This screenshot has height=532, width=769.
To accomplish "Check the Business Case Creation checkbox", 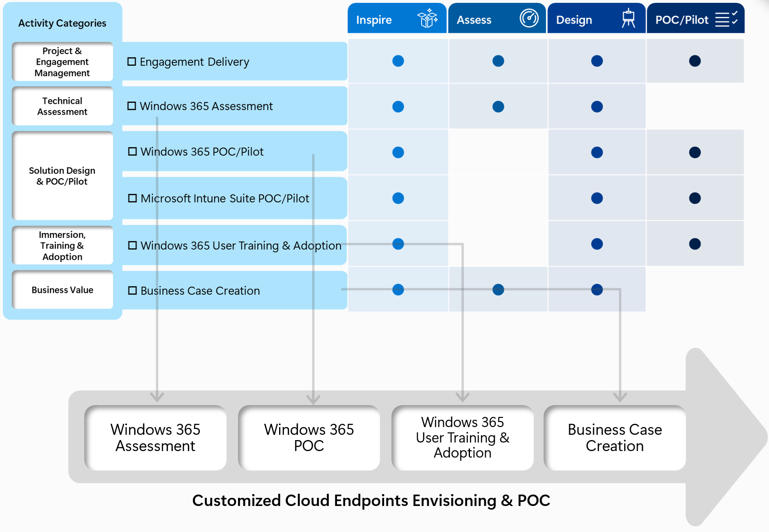I will (x=132, y=290).
